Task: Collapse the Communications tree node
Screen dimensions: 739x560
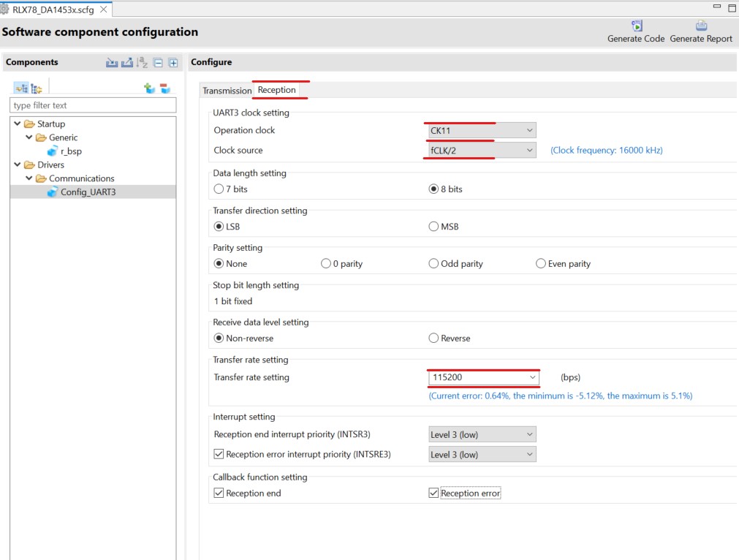Action: coord(29,178)
